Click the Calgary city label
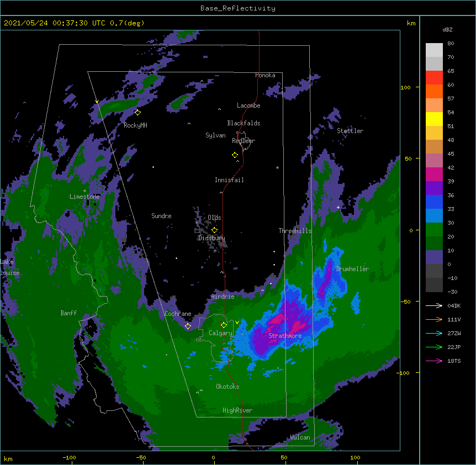Screen dimensions: 476x465 (x=220, y=333)
